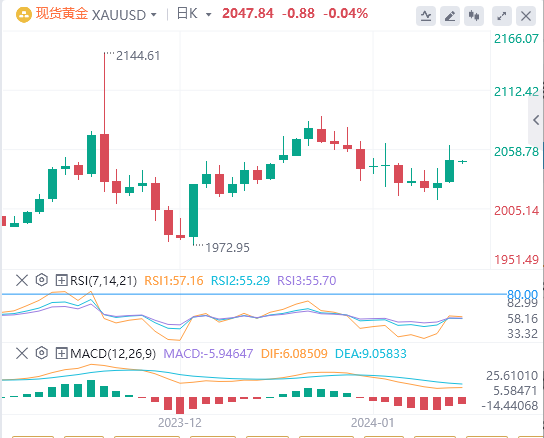The image size is (544, 438).
Task: Remove the RSI indicator panel
Action: tap(22, 280)
